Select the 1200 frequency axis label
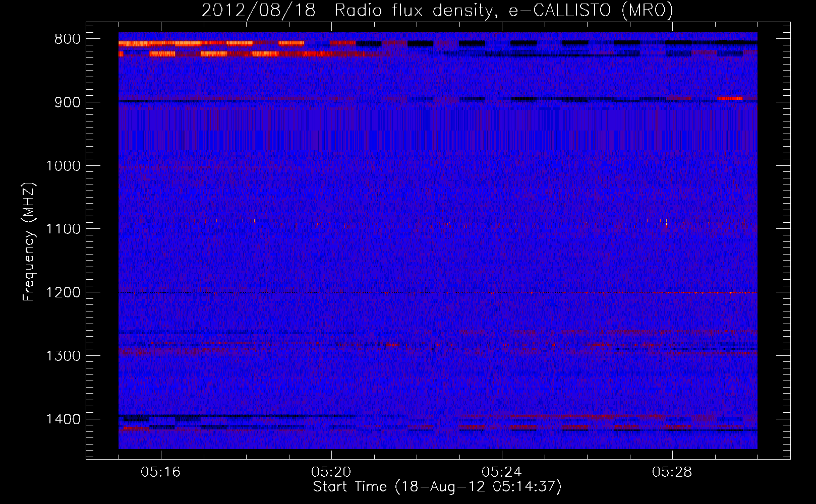816x504 pixels. click(63, 293)
